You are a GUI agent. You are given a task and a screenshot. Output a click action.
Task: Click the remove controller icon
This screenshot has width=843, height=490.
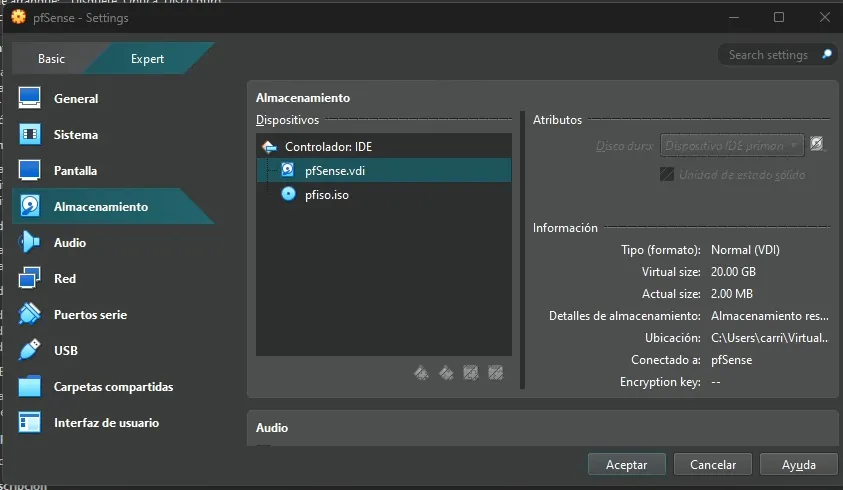[x=446, y=372]
